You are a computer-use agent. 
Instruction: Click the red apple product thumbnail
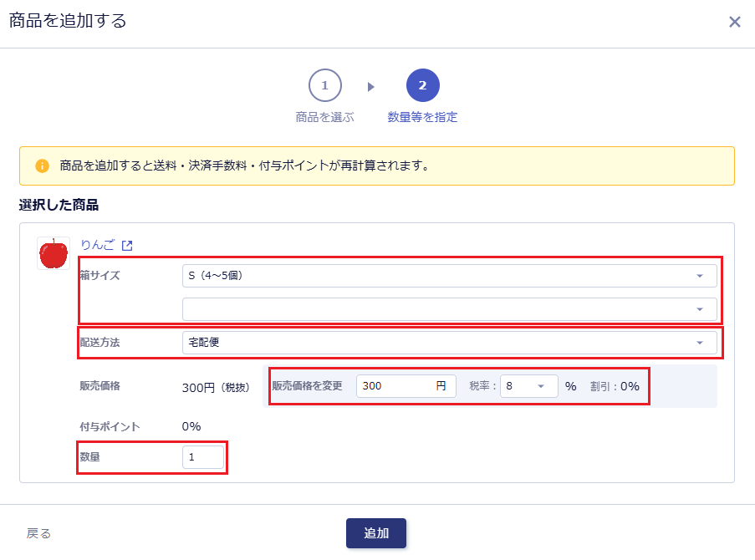pyautogui.click(x=54, y=253)
